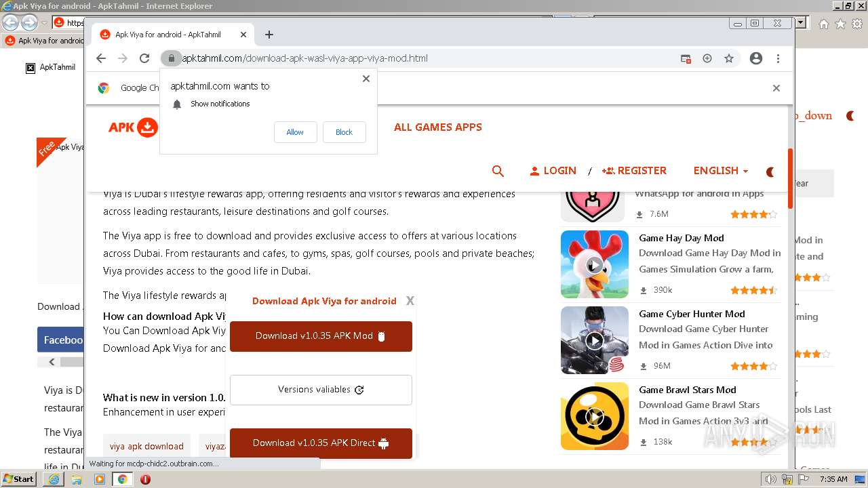Open Internet Explorer favorites star
Viewport: 868px width, 488px height.
[x=840, y=24]
